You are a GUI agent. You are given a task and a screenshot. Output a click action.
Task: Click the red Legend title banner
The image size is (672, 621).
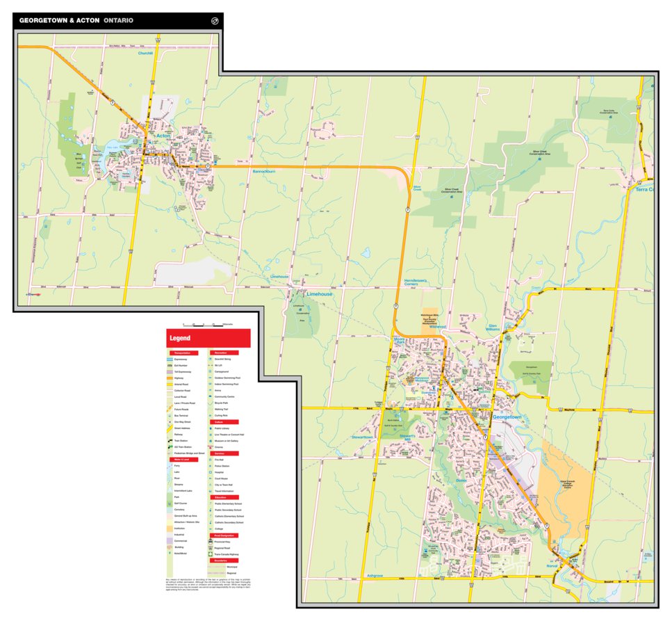[x=208, y=339]
